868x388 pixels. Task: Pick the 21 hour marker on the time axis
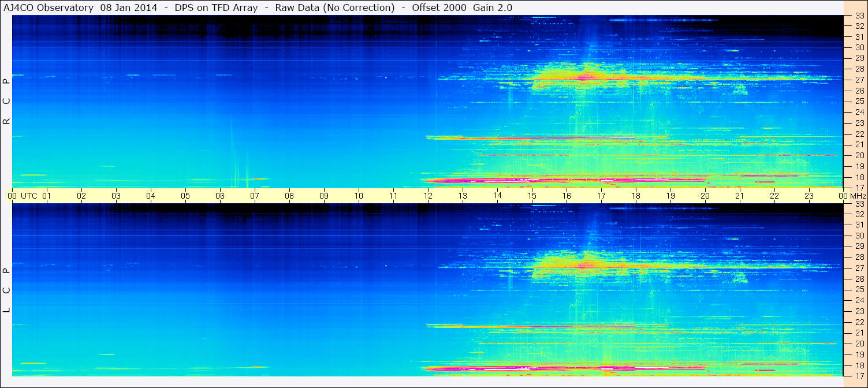(739, 196)
